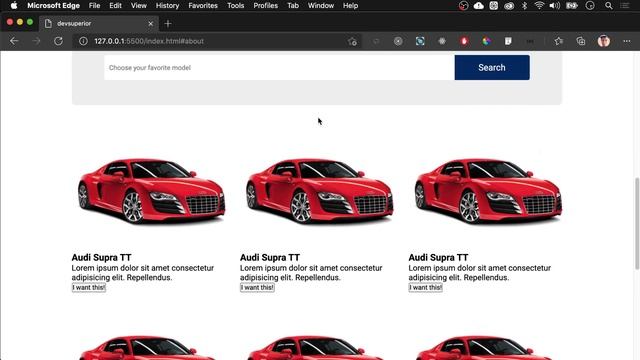Viewport: 640px width, 360px height.
Task: Click 'I want this!' under right car
Action: pos(425,287)
